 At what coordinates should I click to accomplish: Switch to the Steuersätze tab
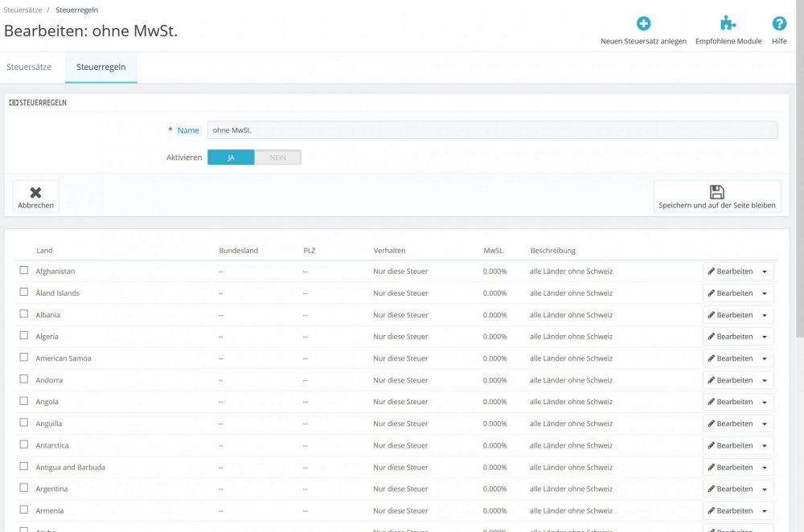point(29,67)
